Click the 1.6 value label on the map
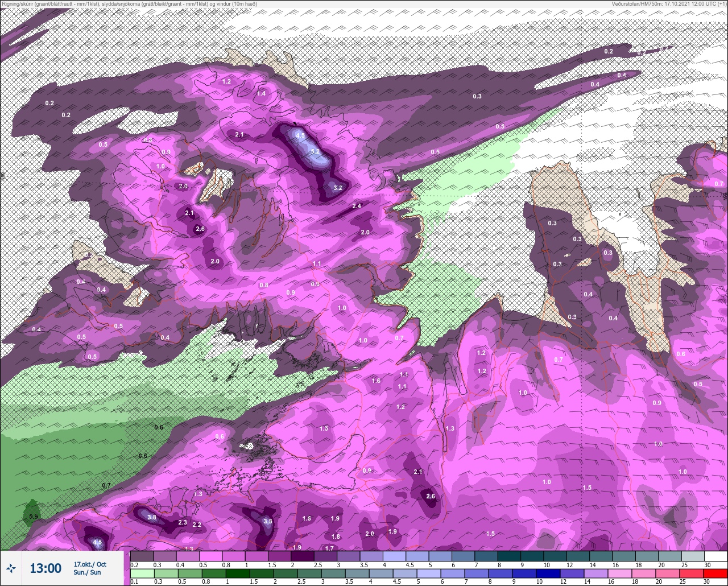 click(x=376, y=381)
